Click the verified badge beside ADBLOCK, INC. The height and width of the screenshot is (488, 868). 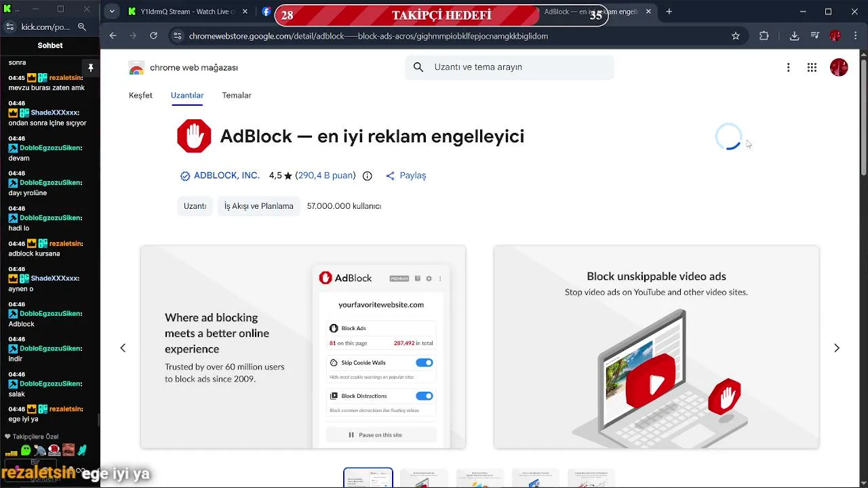tap(185, 176)
